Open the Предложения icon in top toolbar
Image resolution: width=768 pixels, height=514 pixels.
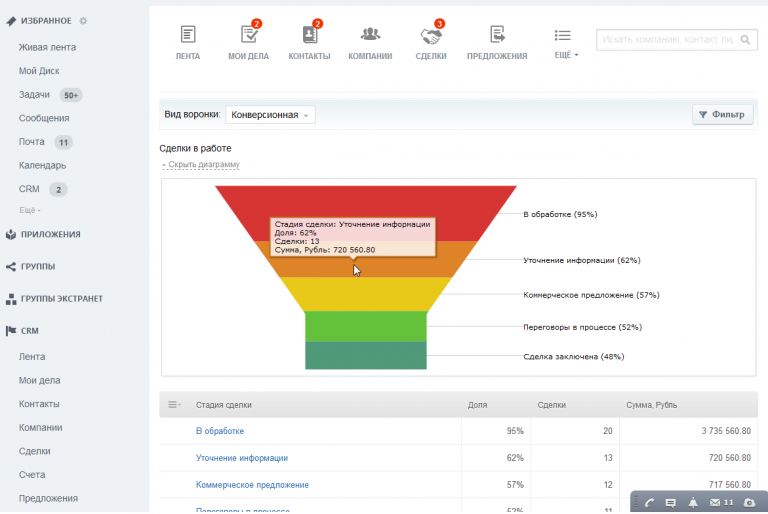(x=496, y=37)
